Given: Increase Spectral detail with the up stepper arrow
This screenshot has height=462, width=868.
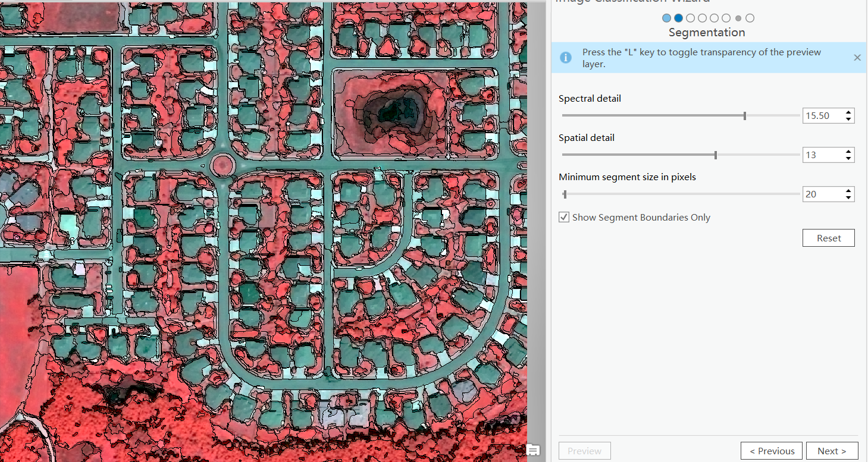Looking at the screenshot, I should (x=849, y=112).
